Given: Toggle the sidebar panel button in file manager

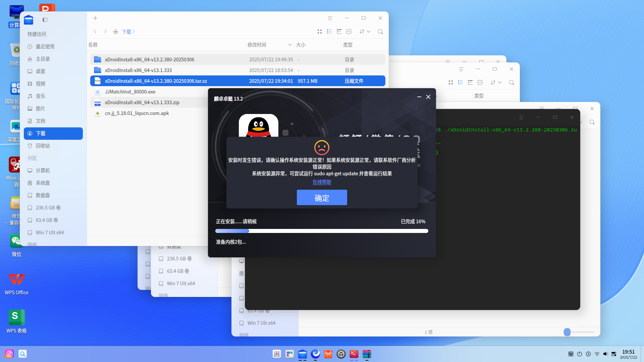Looking at the screenshot, I should coord(45,20).
